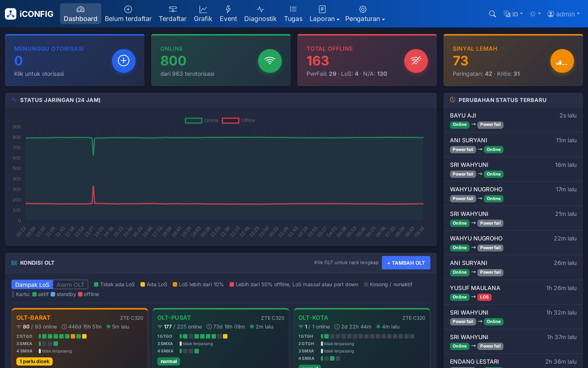This screenshot has height=368, width=588.
Task: Open Tugas via list icon
Action: (x=293, y=9)
